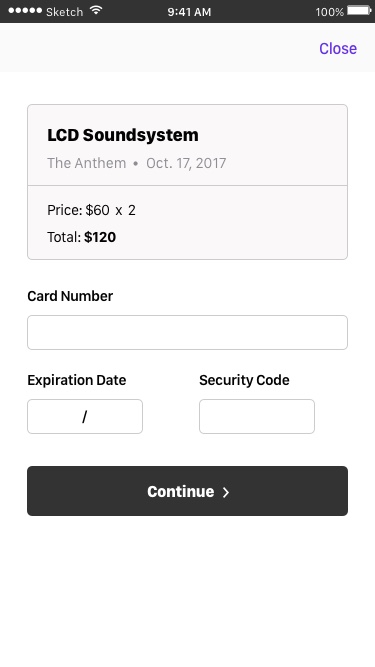Viewport: 375px width, 667px height.
Task: Tap the 100% battery percentage text
Action: tap(330, 12)
